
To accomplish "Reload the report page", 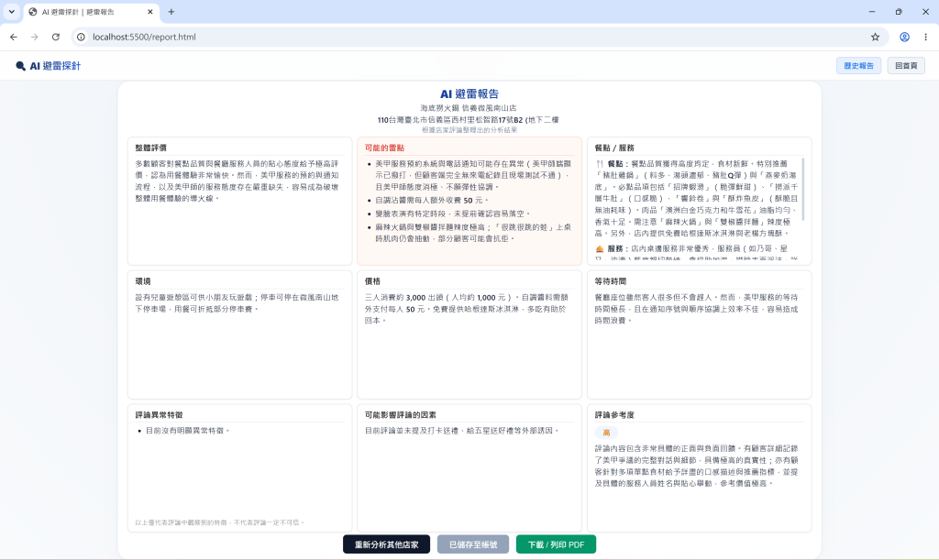I will click(56, 37).
